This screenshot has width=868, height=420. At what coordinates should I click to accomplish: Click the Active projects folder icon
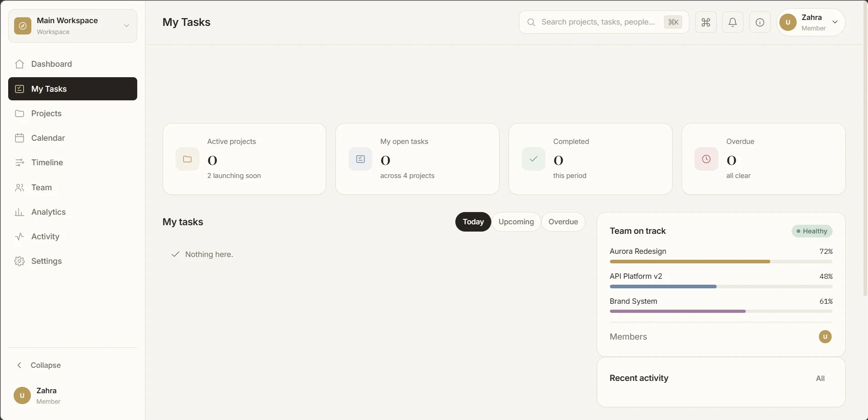click(187, 159)
